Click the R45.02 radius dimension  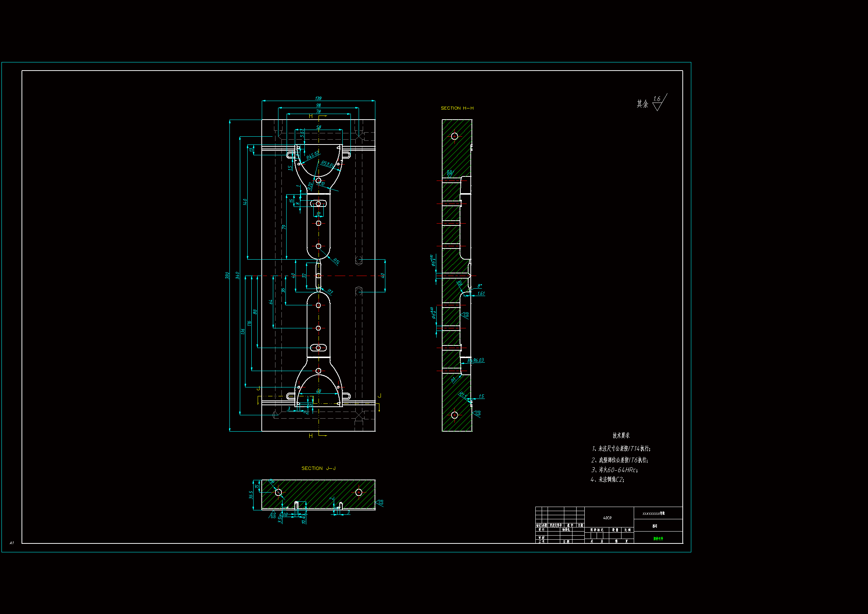coord(312,155)
